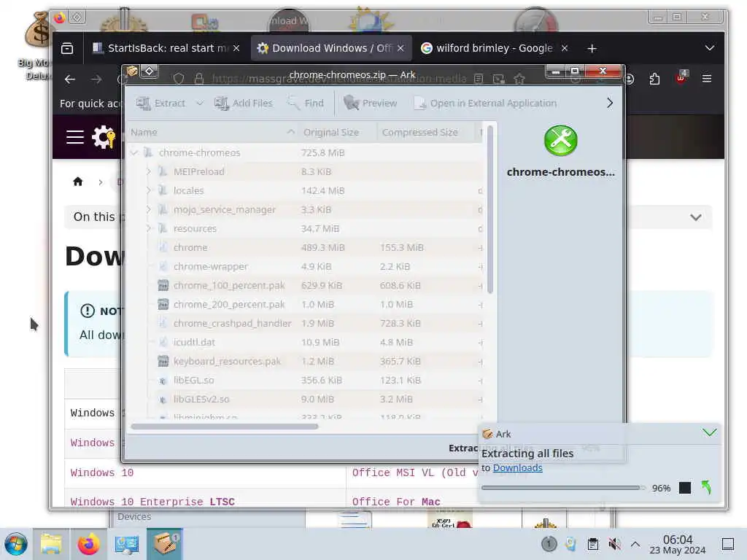Open Firefox View icon
Screen dimensions: 747x560
(67, 48)
